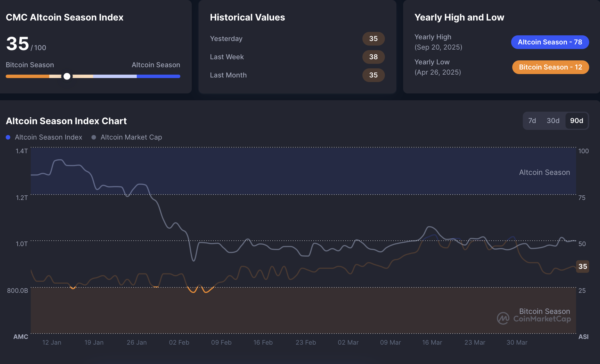Click the orange Bitcoin Season - 12 badge
600x364 pixels.
[550, 67]
